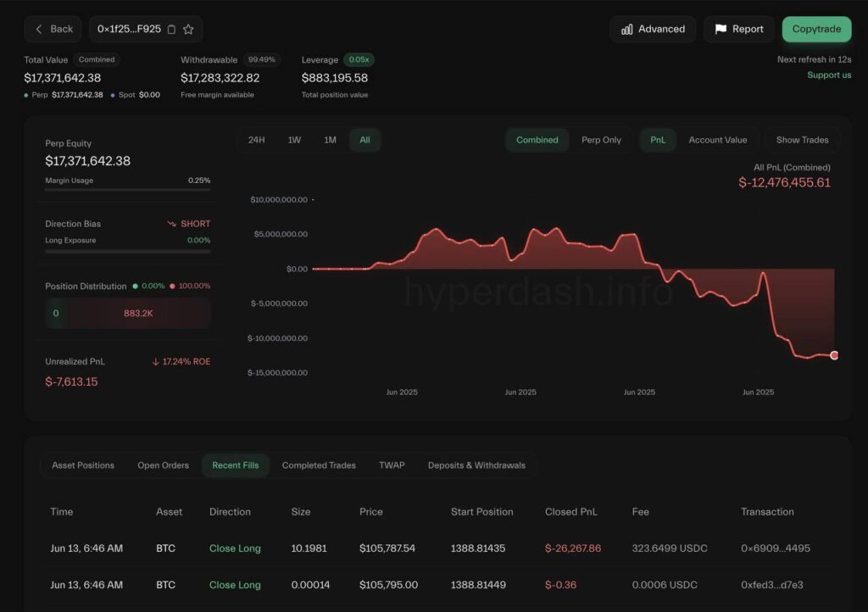868x612 pixels.
Task: Click the ROE down arrow icon
Action: [155, 362]
